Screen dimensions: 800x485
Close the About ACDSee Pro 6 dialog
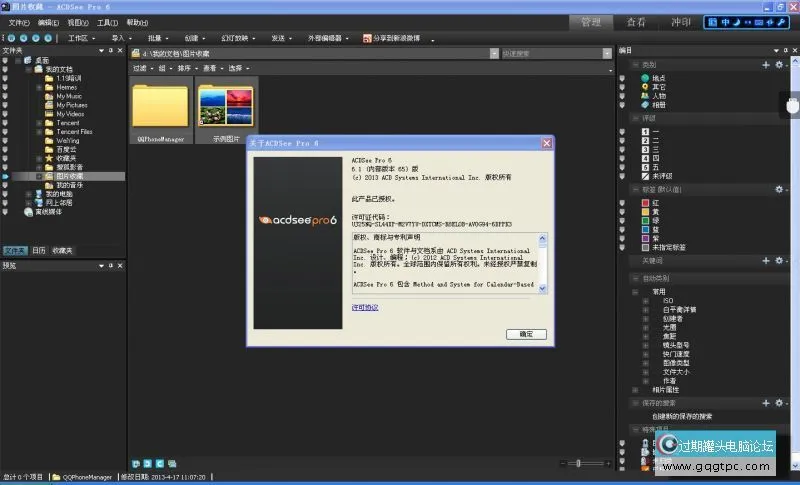(546, 143)
